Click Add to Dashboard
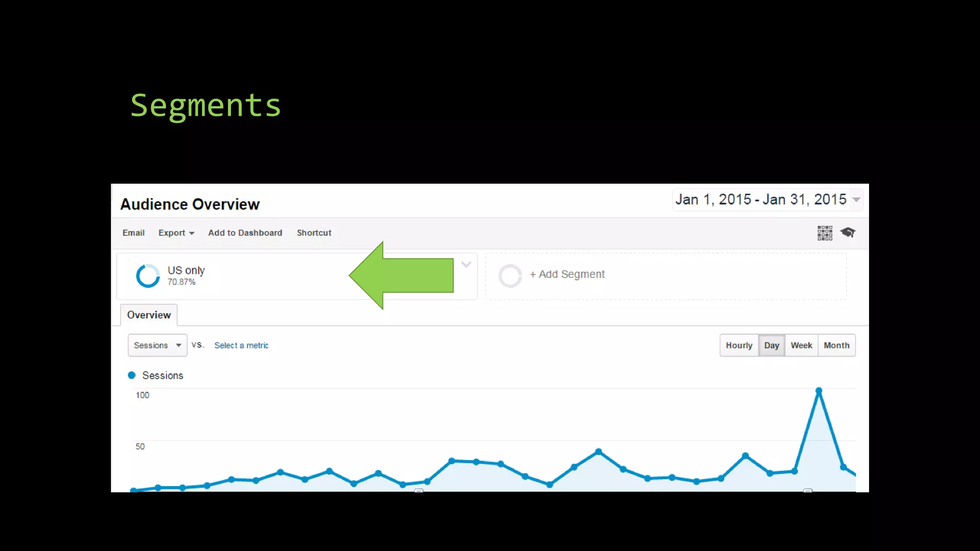980x551 pixels. pyautogui.click(x=245, y=233)
